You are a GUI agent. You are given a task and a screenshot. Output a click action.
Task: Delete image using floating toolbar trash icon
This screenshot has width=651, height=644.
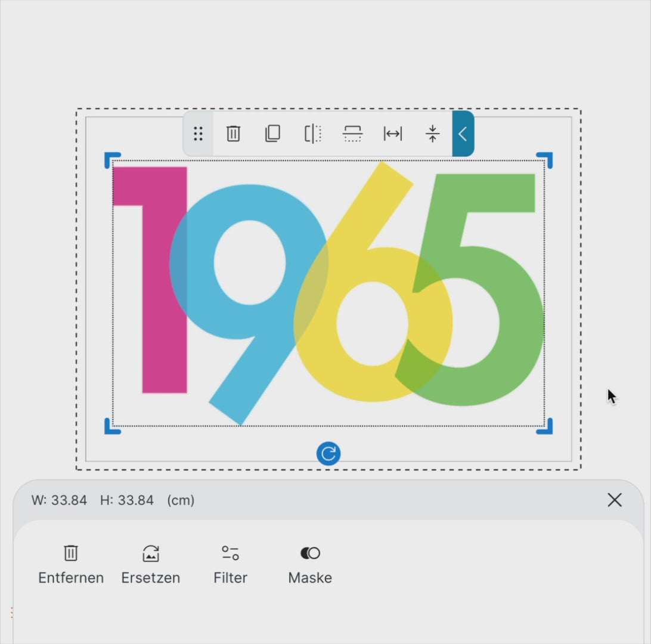point(233,134)
